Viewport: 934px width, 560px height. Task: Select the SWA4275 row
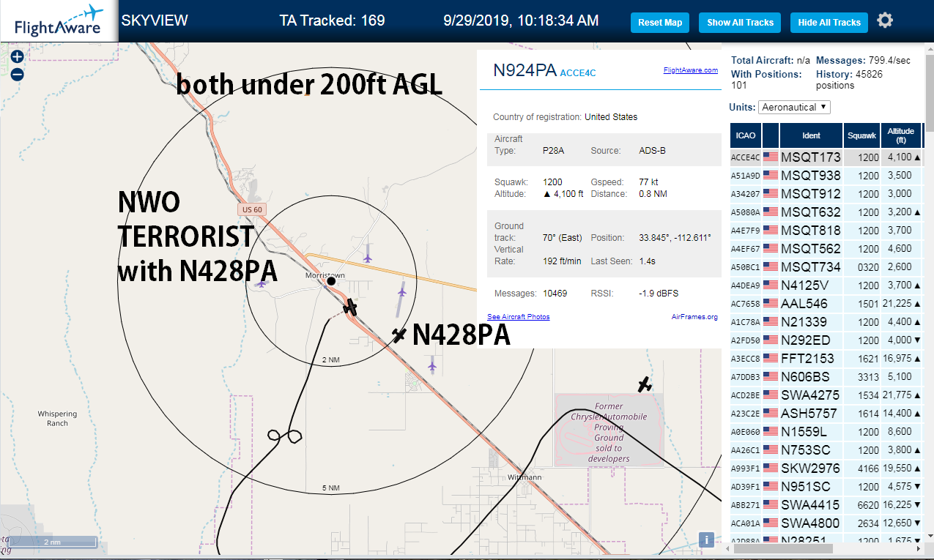[x=826, y=395]
